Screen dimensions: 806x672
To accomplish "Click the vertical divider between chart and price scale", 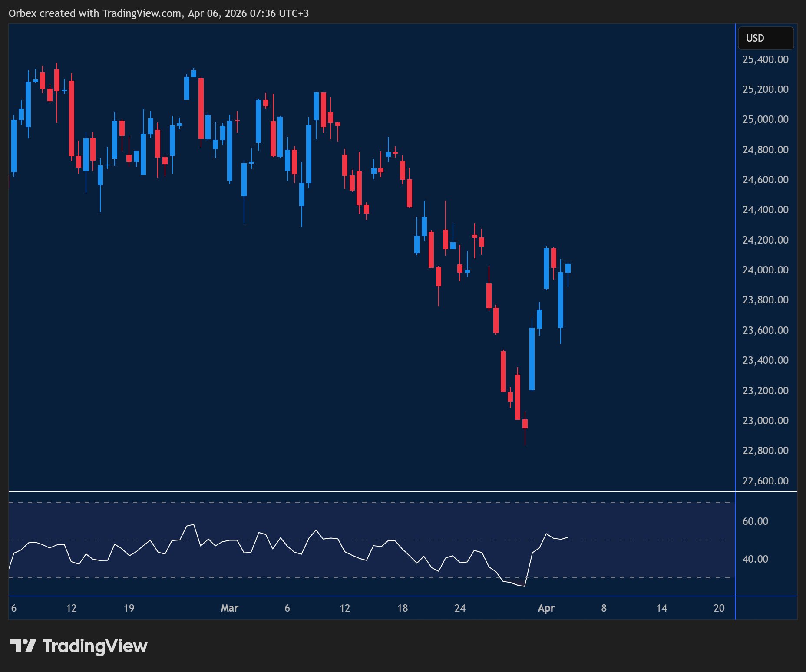I will pos(735,260).
